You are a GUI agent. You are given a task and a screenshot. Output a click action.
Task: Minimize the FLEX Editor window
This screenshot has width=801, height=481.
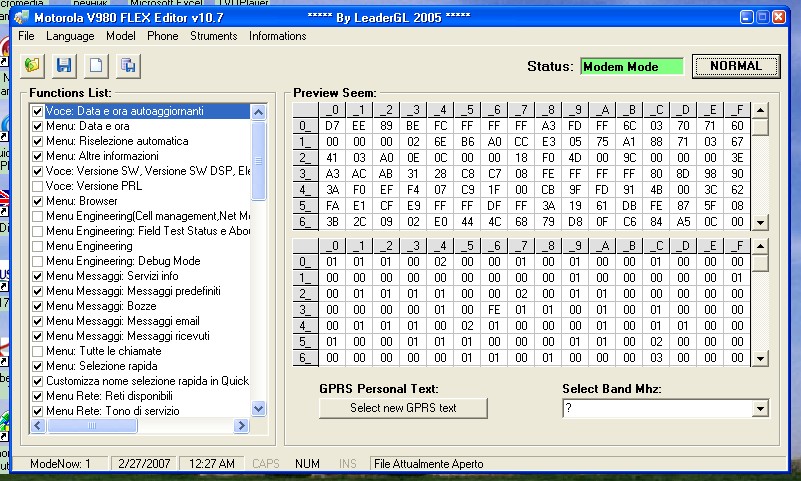pos(746,17)
